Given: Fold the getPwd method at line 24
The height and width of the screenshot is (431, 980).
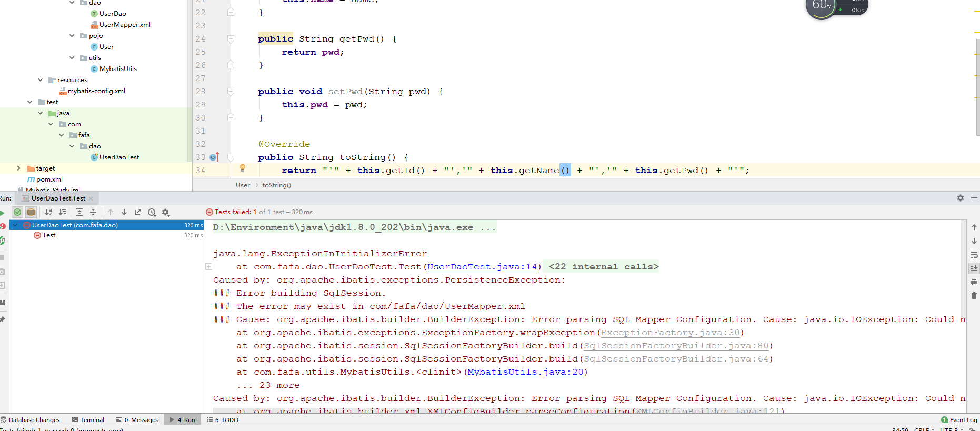Looking at the screenshot, I should [x=231, y=38].
